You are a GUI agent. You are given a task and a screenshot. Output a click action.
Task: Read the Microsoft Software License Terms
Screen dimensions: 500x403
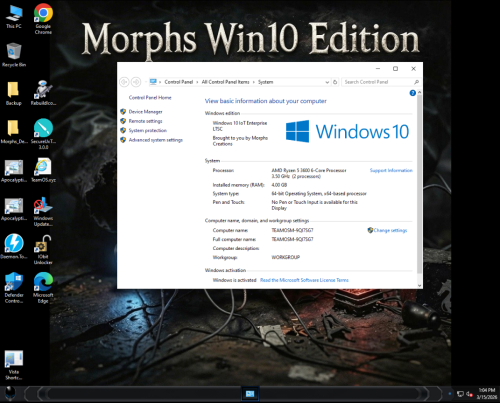(x=304, y=280)
